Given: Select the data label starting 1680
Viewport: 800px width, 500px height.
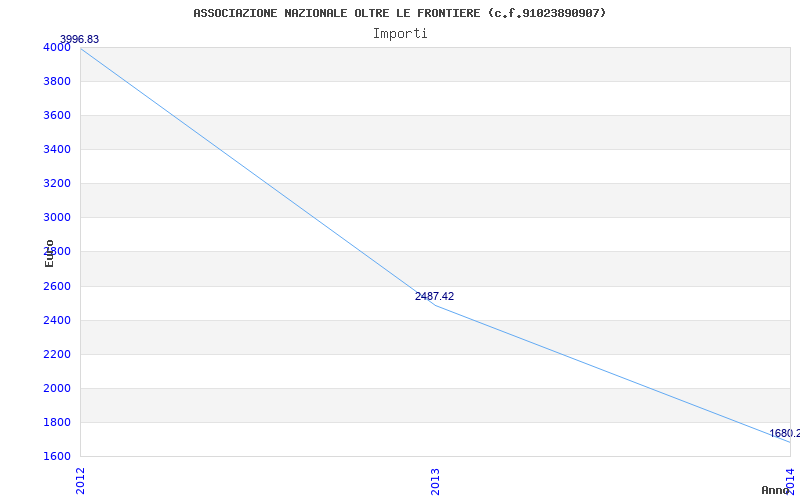Looking at the screenshot, I should click(x=784, y=434).
